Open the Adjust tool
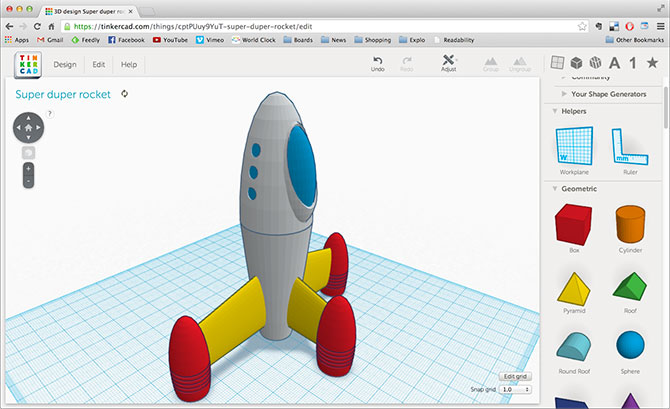The image size is (670, 409). [x=449, y=63]
